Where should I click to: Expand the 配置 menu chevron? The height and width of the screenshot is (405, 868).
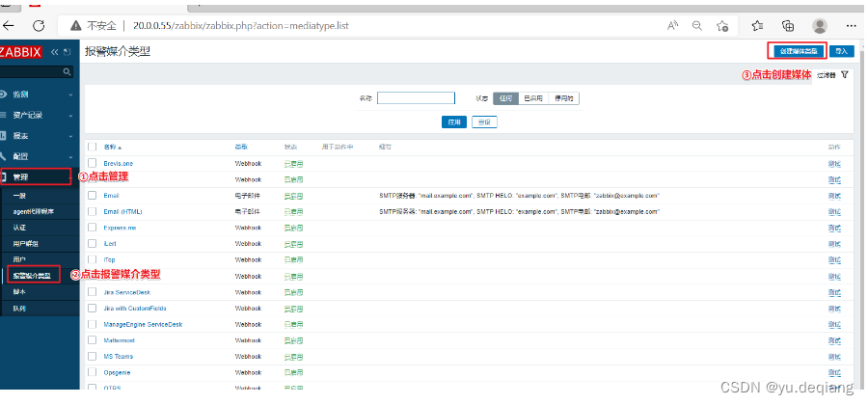(x=70, y=156)
